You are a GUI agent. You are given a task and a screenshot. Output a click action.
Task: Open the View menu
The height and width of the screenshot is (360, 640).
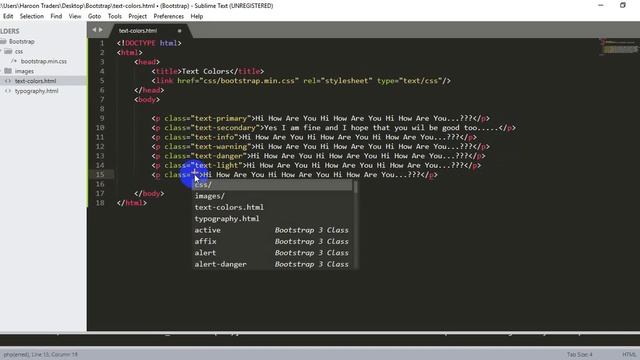tap(75, 16)
